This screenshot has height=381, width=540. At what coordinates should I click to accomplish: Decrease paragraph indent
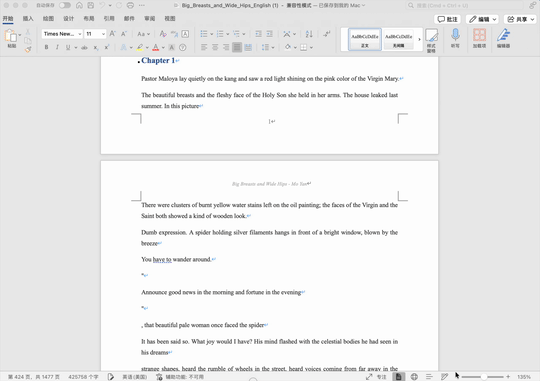click(x=258, y=34)
